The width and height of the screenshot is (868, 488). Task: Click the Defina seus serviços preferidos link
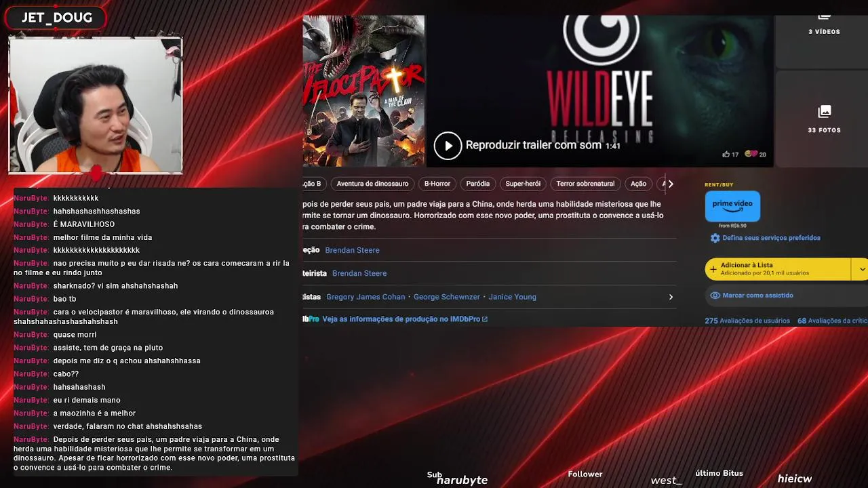pos(771,238)
